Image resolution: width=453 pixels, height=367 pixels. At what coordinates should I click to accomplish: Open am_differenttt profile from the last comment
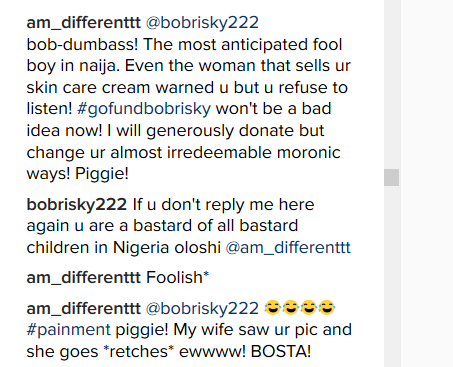pyautogui.click(x=83, y=308)
